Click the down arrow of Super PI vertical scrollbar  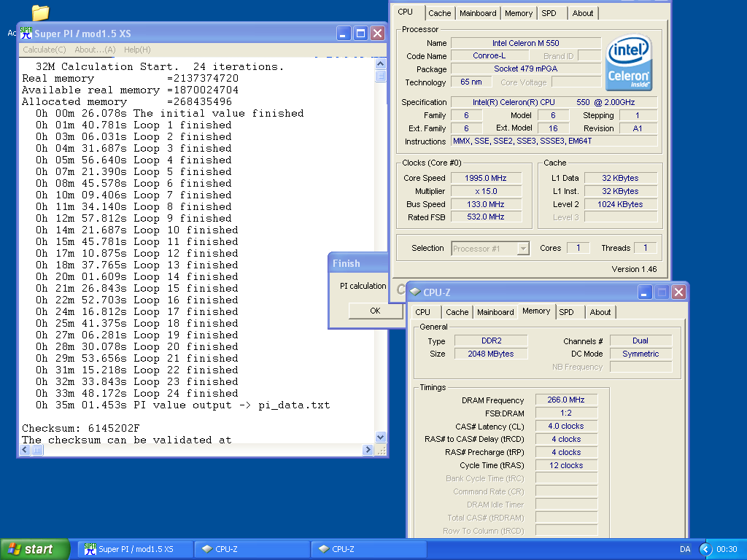point(380,437)
